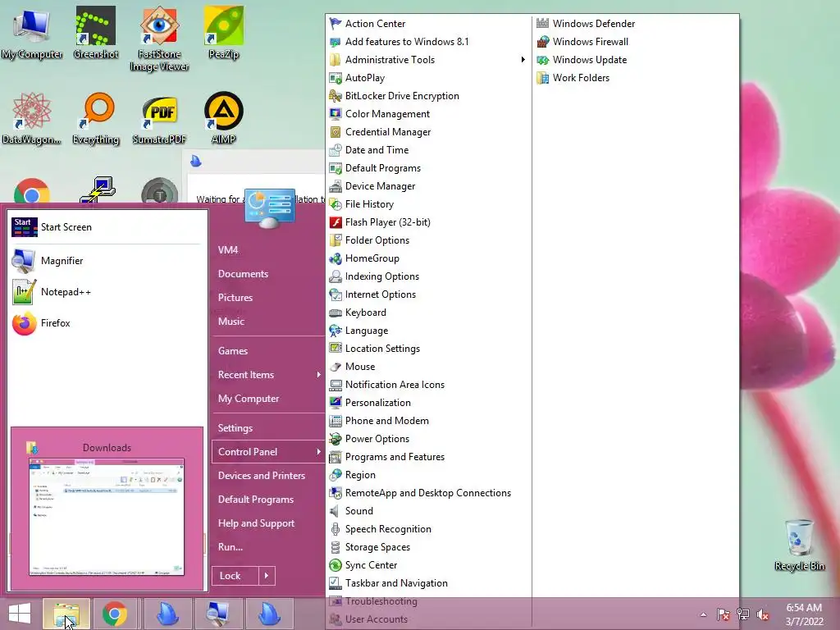Click the user account picture icon

click(x=269, y=208)
